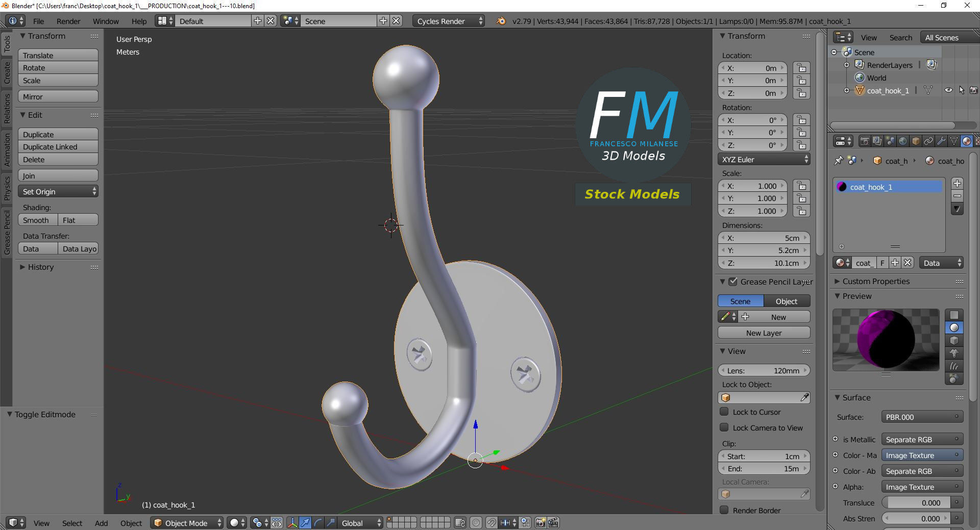Toggle the Grease Pencil Layers checkbox

point(733,282)
